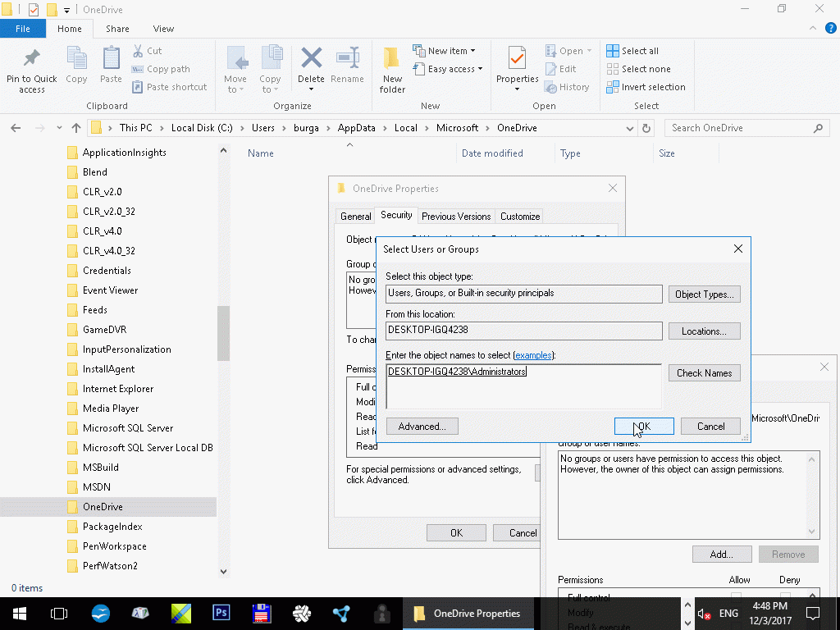
Task: Refresh the OneDrive folder view
Action: point(646,128)
